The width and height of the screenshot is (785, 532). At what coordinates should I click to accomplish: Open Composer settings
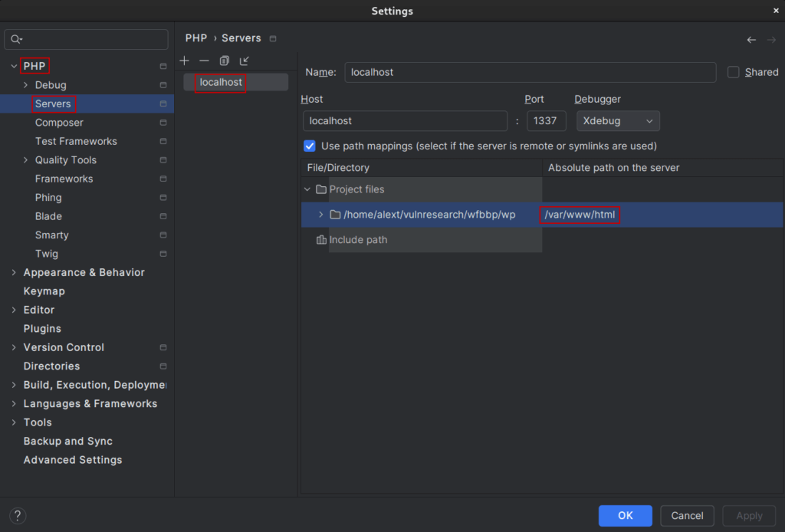point(59,123)
